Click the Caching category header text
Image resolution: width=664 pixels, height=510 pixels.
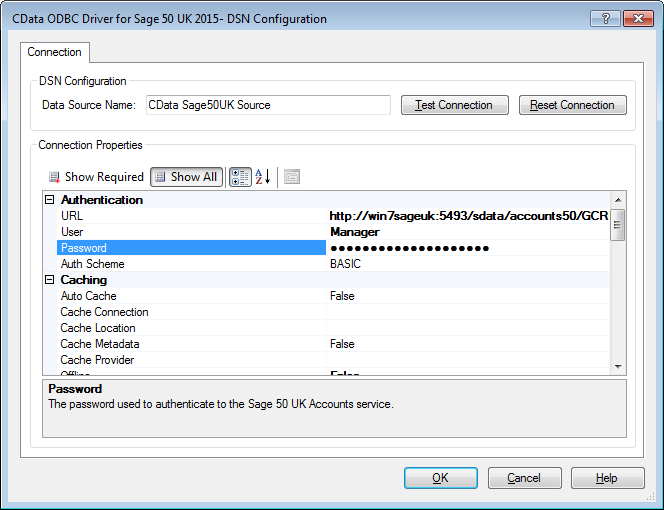[84, 280]
